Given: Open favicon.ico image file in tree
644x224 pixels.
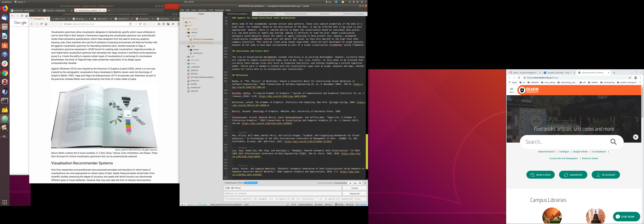Looking at the screenshot, I should (194, 81).
